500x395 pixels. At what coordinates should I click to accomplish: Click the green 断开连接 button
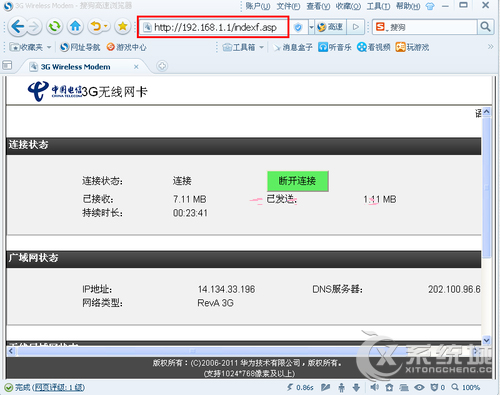pos(298,181)
